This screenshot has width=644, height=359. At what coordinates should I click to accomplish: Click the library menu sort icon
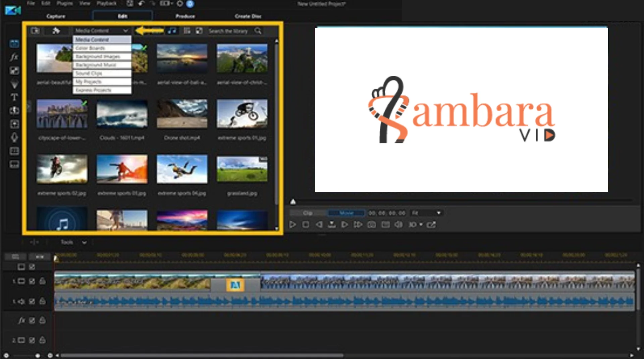[x=187, y=31]
